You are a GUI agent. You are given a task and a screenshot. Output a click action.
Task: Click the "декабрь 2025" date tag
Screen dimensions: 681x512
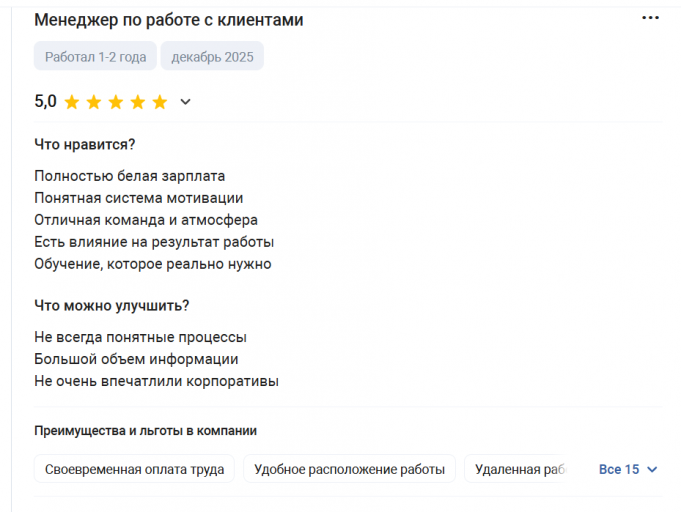pos(212,57)
